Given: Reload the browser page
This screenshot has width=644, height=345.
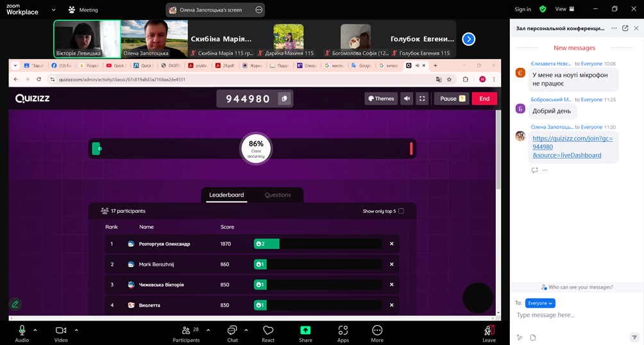Looking at the screenshot, I should 38,80.
